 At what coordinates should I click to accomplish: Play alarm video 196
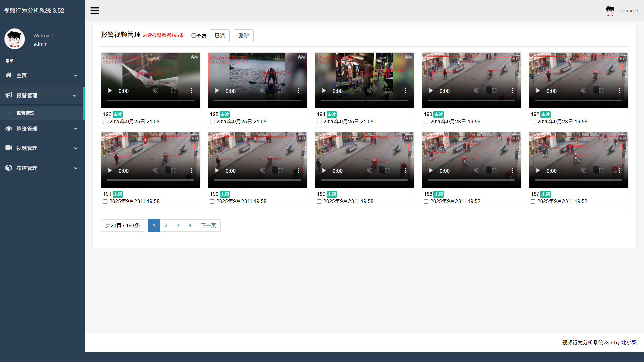click(x=110, y=91)
